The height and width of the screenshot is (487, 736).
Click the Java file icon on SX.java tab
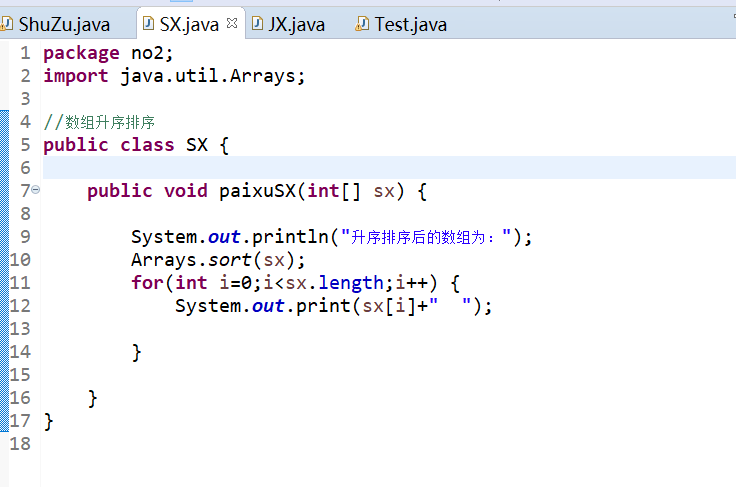tap(148, 23)
